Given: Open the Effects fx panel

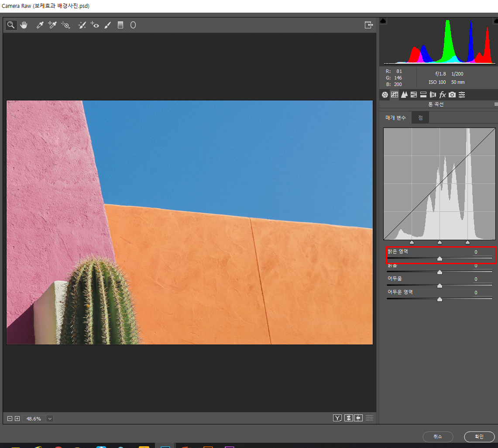Looking at the screenshot, I should (x=443, y=95).
